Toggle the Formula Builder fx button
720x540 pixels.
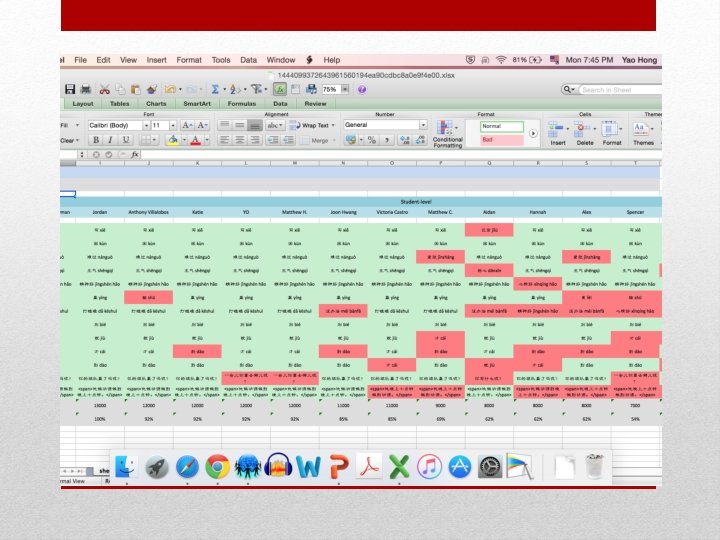click(280, 89)
